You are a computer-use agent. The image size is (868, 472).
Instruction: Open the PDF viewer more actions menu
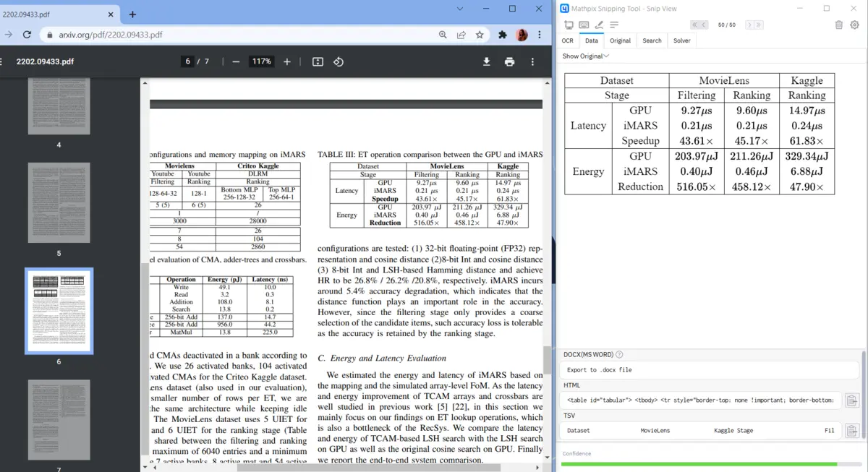tap(533, 62)
